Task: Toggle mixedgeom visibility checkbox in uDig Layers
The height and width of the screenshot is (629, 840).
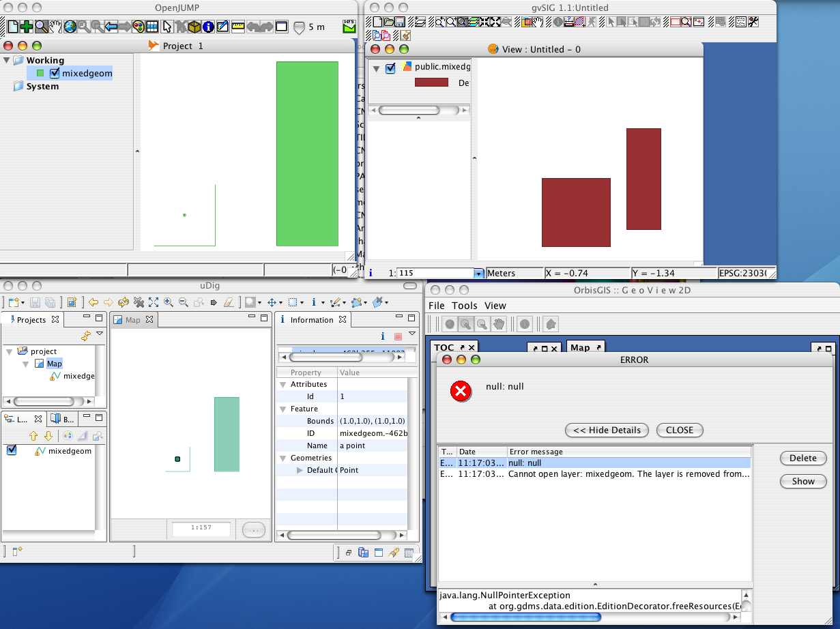Action: tap(12, 450)
